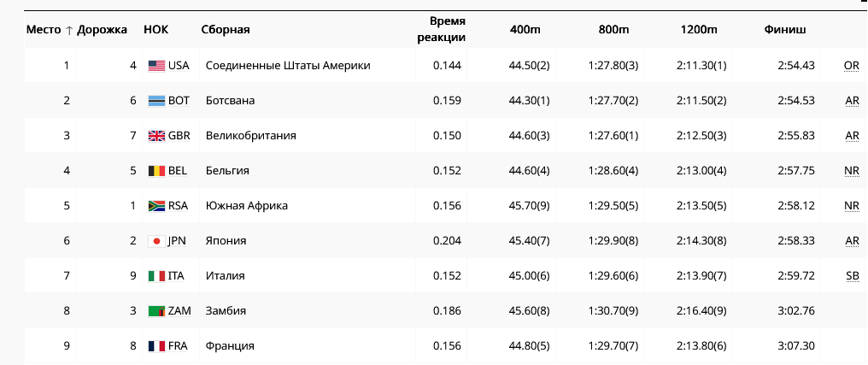Click the Italy flag icon
The width and height of the screenshot is (868, 365).
point(156,276)
